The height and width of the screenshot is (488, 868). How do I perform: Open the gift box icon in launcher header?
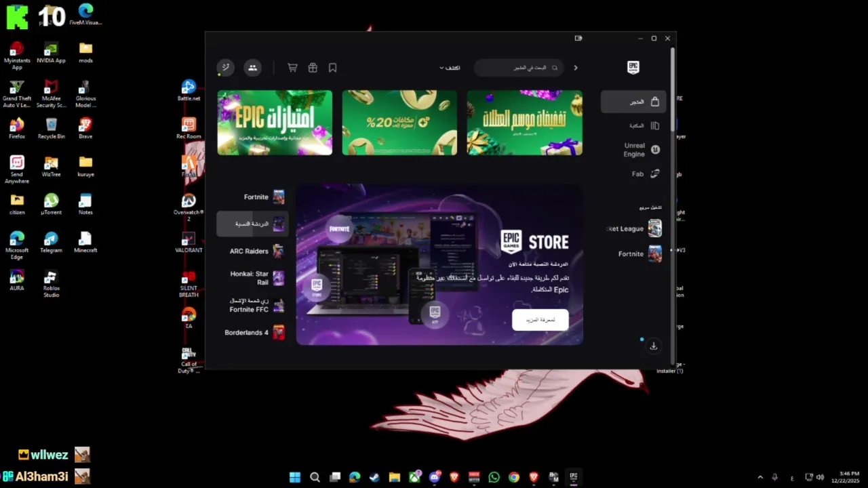tap(313, 68)
